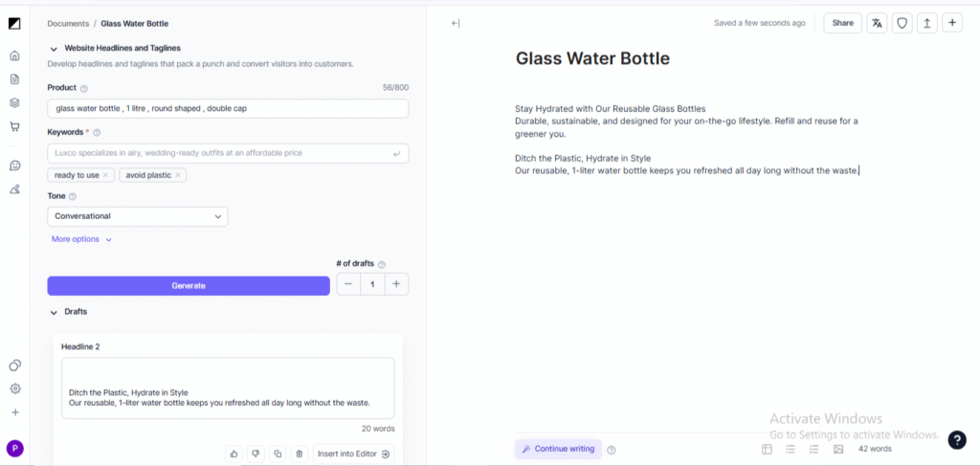This screenshot has width=980, height=466.
Task: Open the Tone dropdown showing Conversational
Action: pos(138,216)
